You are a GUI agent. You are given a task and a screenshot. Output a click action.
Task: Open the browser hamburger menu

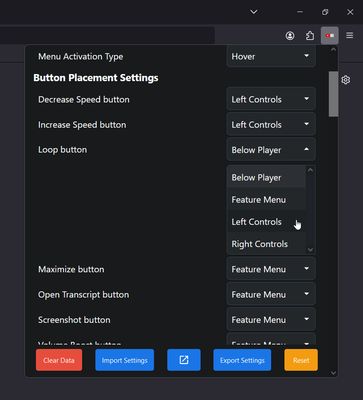pos(349,35)
